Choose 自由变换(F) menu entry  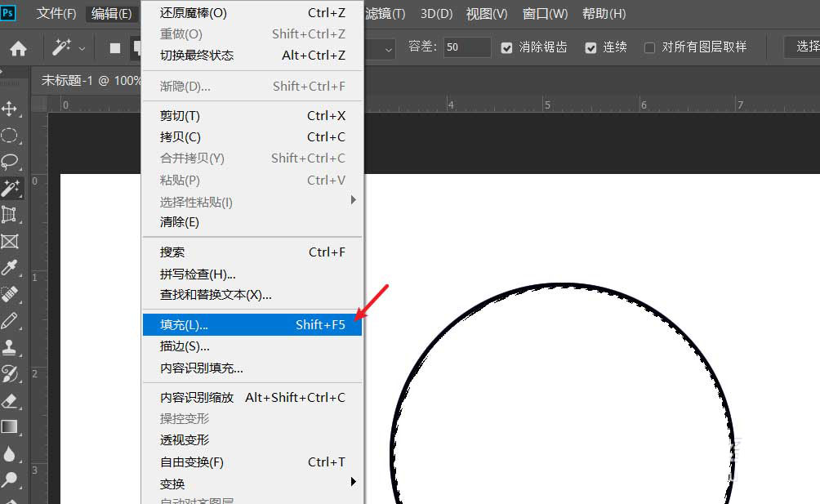tap(252, 462)
